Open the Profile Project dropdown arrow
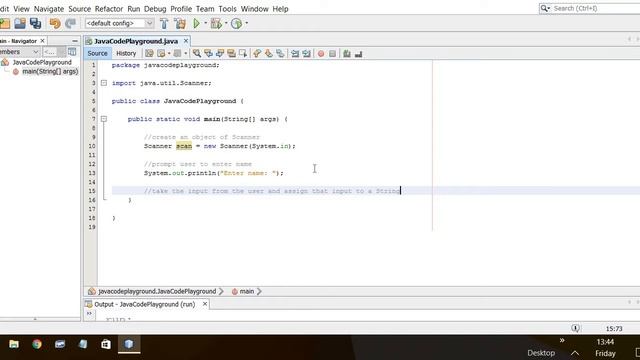The image size is (640, 360). coord(246,23)
